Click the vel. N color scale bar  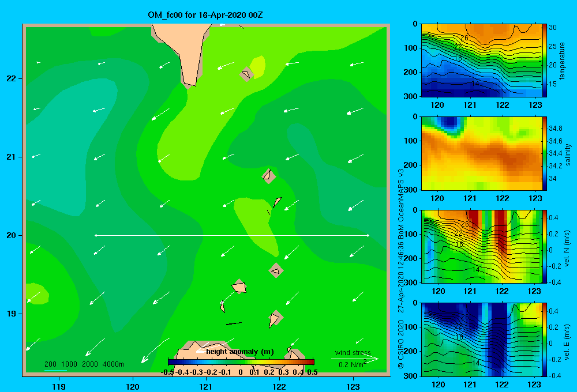tap(545, 246)
